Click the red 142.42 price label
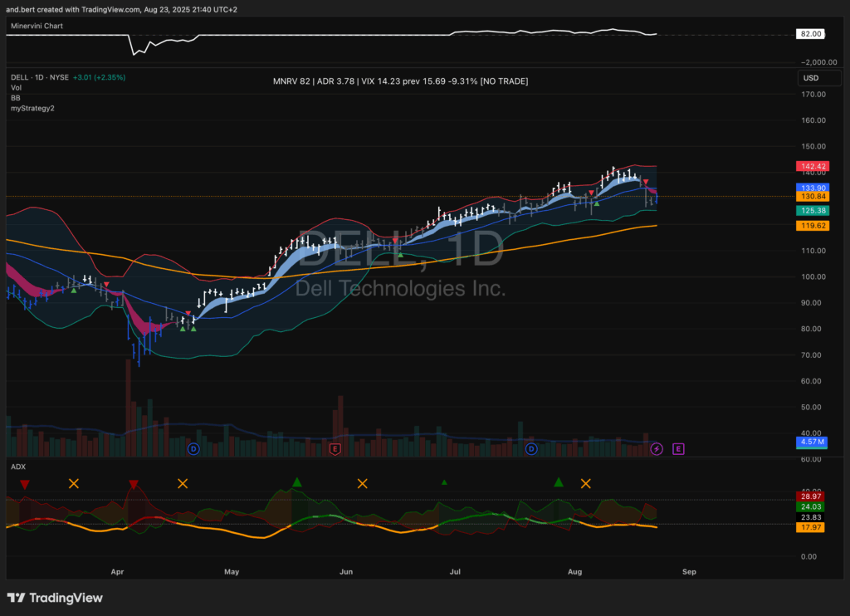Image resolution: width=850 pixels, height=616 pixels. pyautogui.click(x=810, y=166)
